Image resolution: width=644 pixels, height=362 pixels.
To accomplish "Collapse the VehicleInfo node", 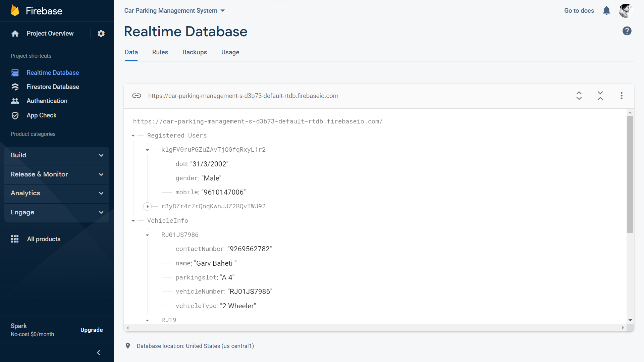I will tap(133, 221).
